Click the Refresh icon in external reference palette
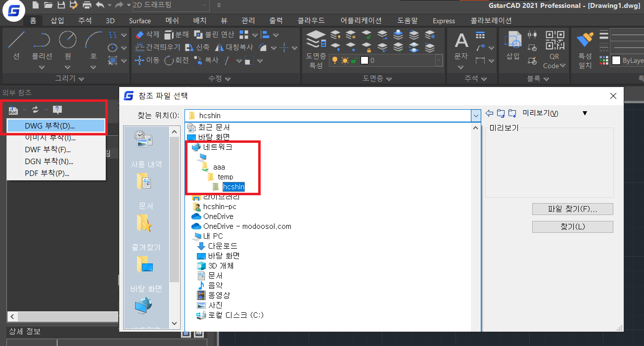Screen dimensions: 644x346 [x=36, y=110]
